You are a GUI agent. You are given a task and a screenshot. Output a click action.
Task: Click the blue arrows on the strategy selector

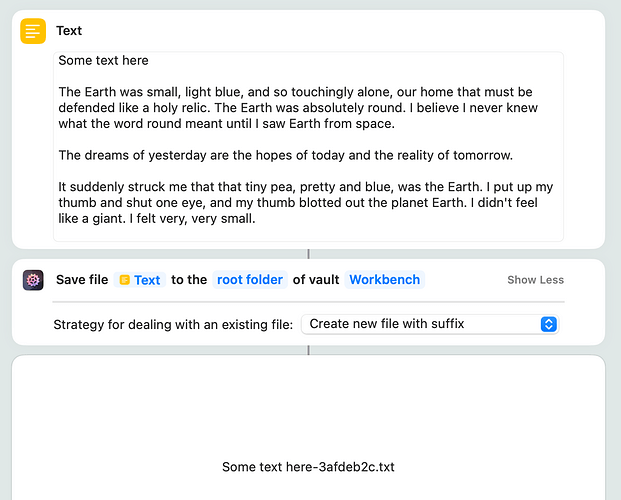click(548, 324)
